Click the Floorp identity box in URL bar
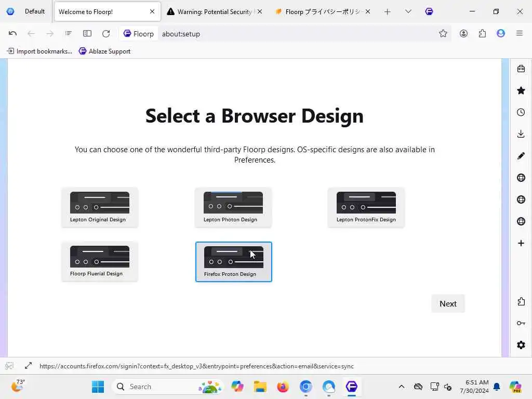Viewport: 532px width, 399px height. click(x=138, y=34)
